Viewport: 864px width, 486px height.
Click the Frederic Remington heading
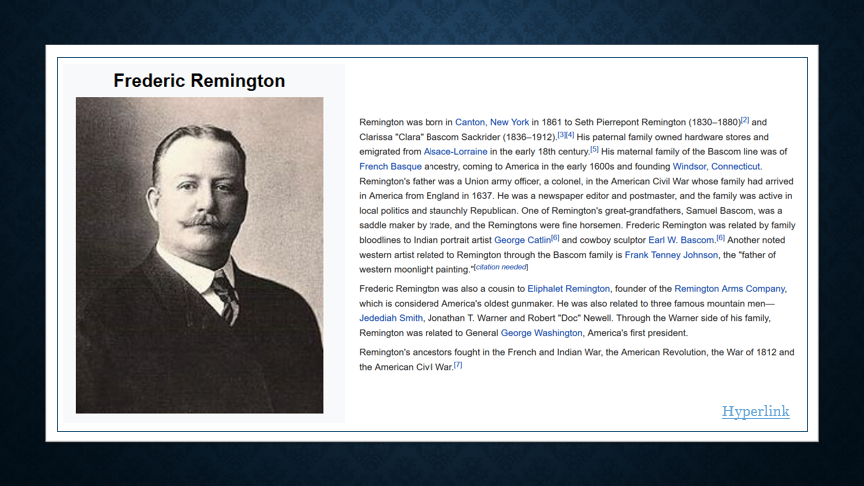pyautogui.click(x=199, y=80)
